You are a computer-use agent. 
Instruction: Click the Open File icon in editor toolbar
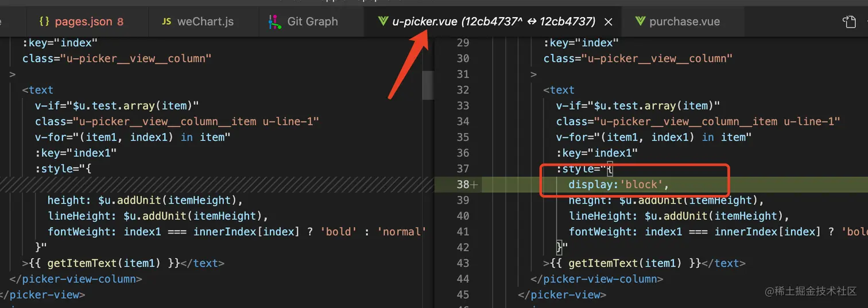pyautogui.click(x=849, y=22)
